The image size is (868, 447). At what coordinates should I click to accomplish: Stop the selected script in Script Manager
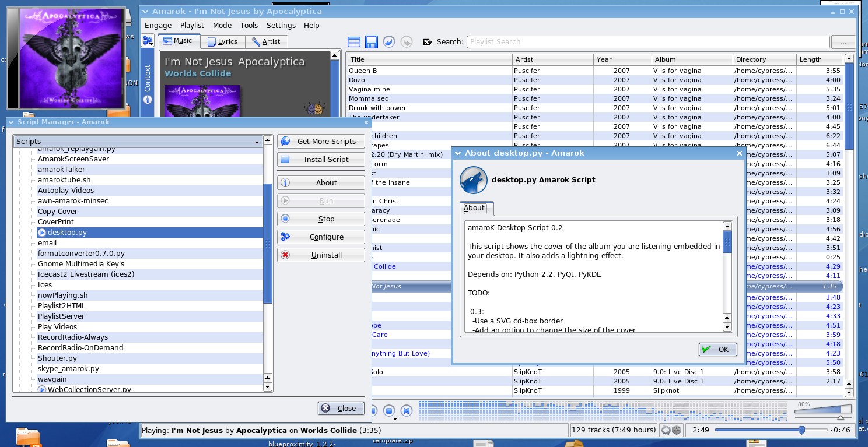pos(321,219)
